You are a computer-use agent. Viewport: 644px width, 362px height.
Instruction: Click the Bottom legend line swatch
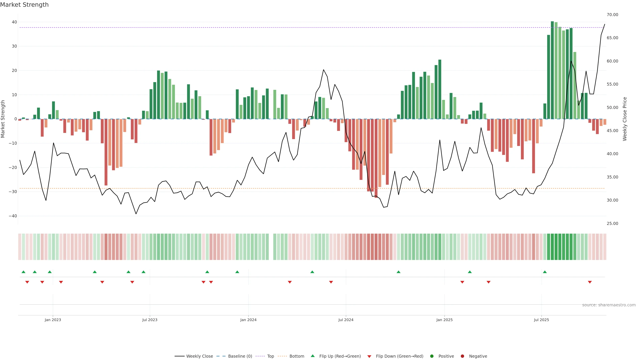(282, 356)
